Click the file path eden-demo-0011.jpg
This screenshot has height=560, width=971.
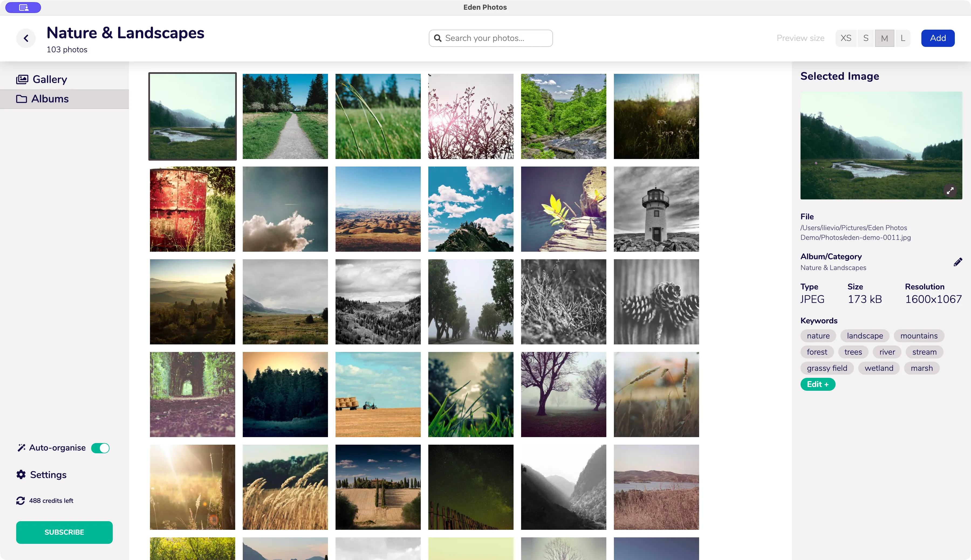(856, 233)
